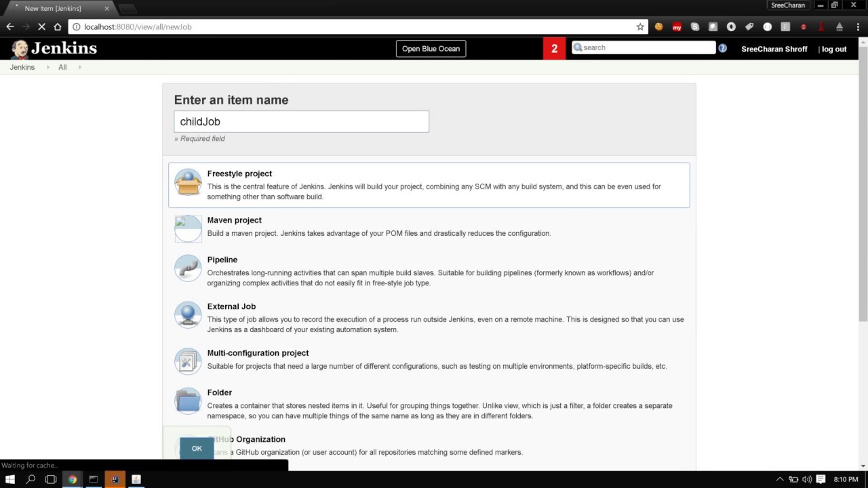Open the gray triangle extension icon
868x488 pixels.
[840, 26]
